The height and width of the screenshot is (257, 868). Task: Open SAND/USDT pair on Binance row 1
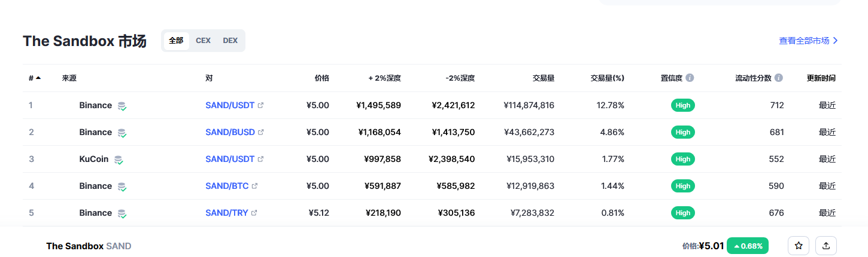point(230,105)
